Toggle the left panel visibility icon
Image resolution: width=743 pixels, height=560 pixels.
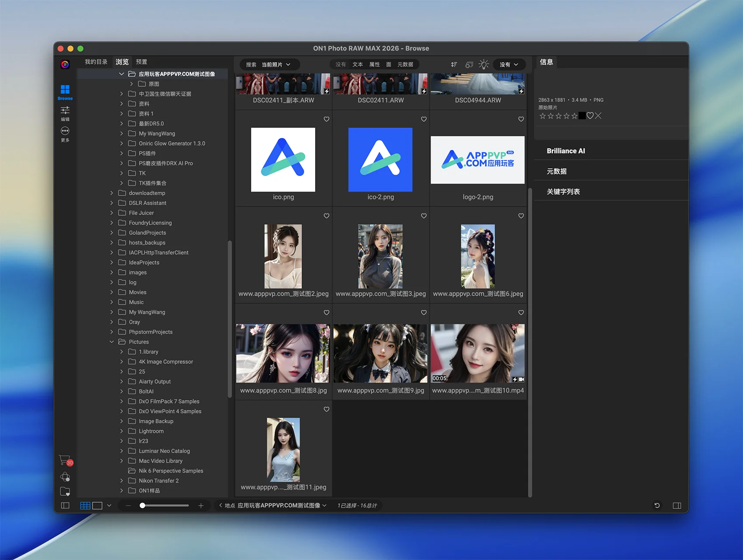[x=65, y=505]
